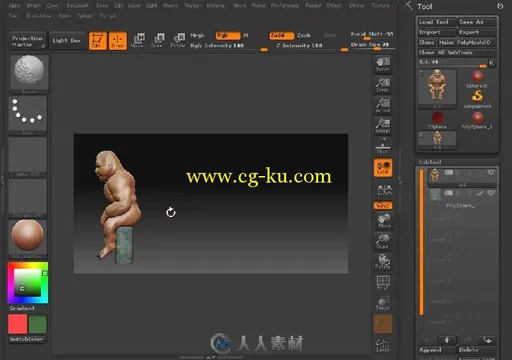Open the Document menu

tap(77, 6)
